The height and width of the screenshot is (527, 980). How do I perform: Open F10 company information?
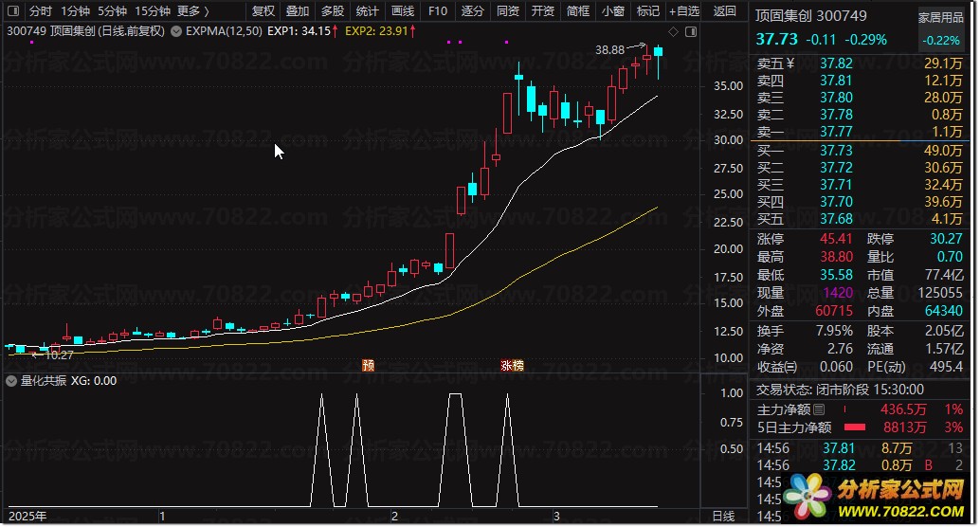point(438,11)
